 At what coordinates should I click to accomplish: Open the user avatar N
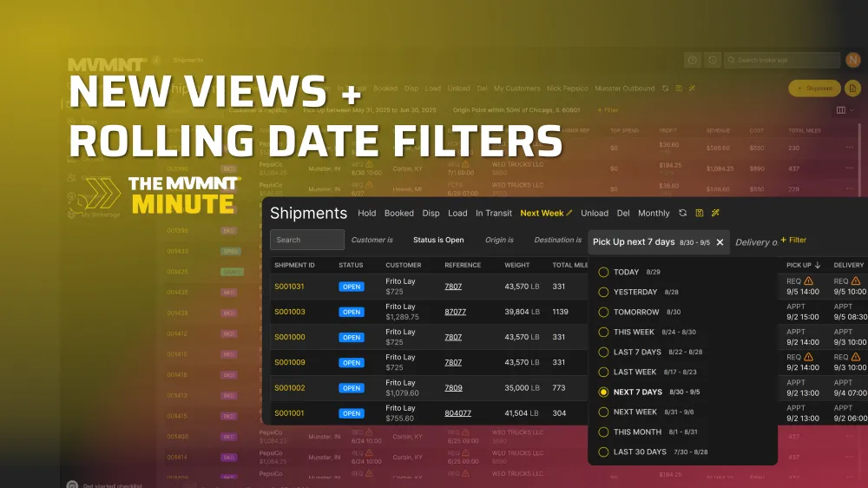point(853,60)
